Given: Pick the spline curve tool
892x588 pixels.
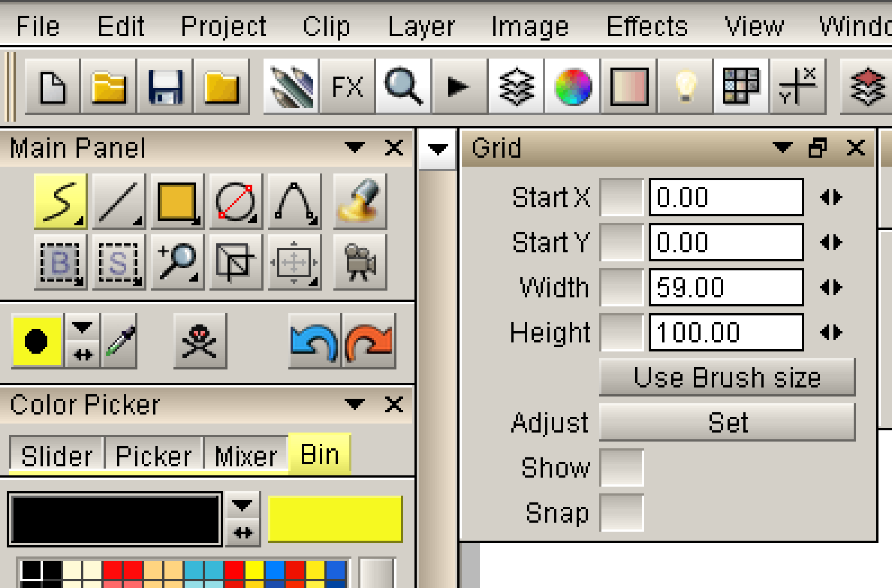Looking at the screenshot, I should 295,201.
